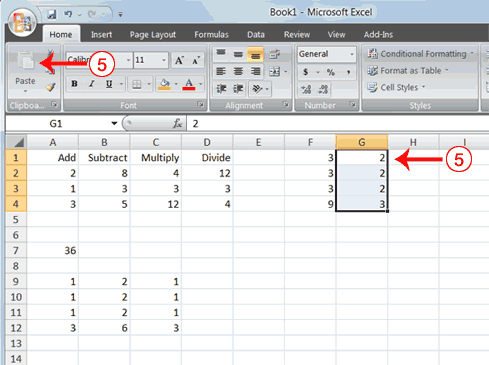This screenshot has width=489, height=365.
Task: Select cell A7 containing 36
Action: coord(53,251)
